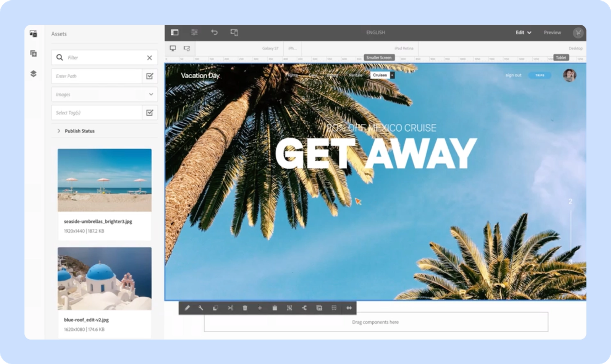Select the Galaxy S7 breakpoint
The height and width of the screenshot is (364, 611).
pyautogui.click(x=270, y=49)
